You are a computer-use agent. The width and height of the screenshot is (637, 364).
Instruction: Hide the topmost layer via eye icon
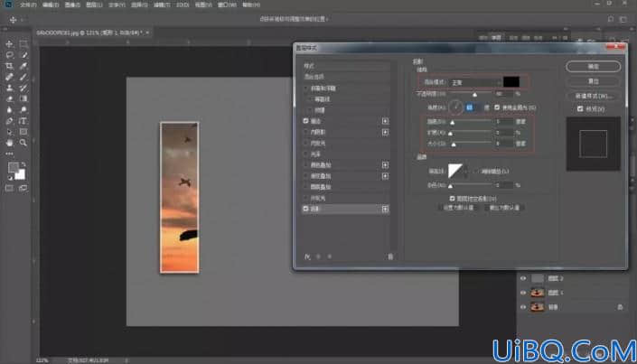[x=523, y=278]
